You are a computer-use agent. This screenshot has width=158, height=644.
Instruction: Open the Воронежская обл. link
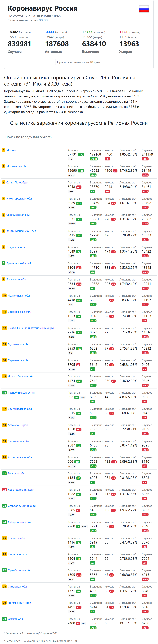pos(19,312)
